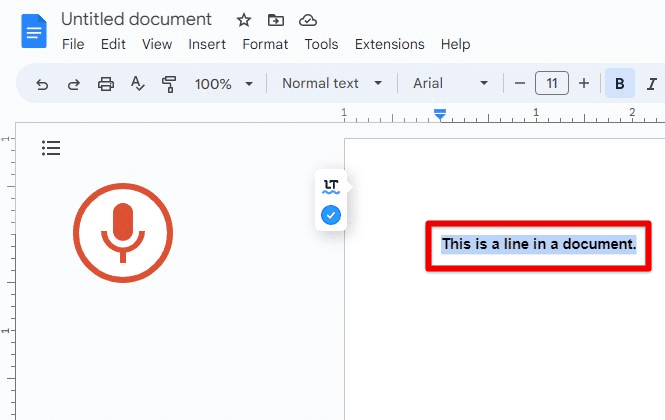Click the Redo arrow
This screenshot has width=665, height=420.
(x=74, y=84)
